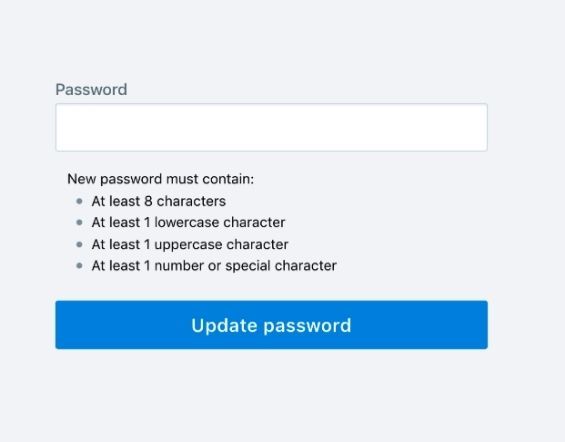Click into the Password input field
Screen dimensions: 565x442
(271, 127)
